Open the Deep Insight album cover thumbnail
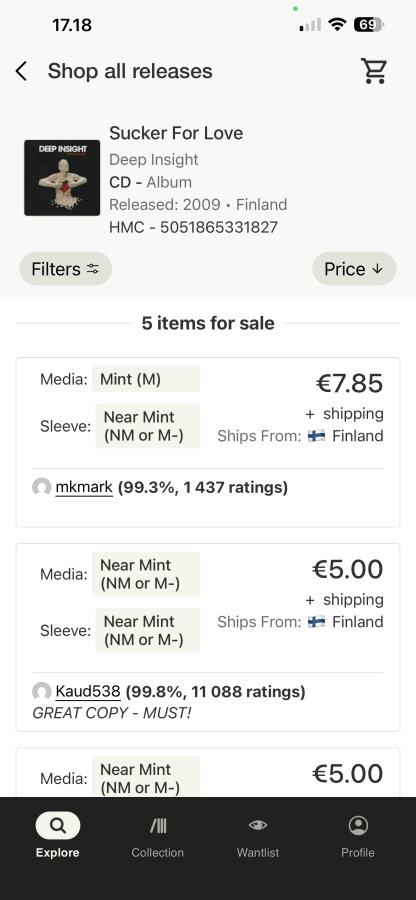The height and width of the screenshot is (900, 416). [62, 178]
